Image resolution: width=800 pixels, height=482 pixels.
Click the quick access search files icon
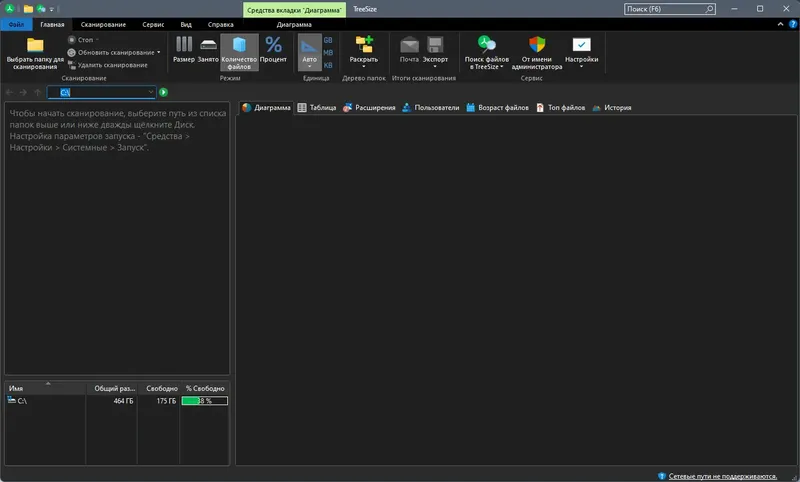[x=41, y=9]
